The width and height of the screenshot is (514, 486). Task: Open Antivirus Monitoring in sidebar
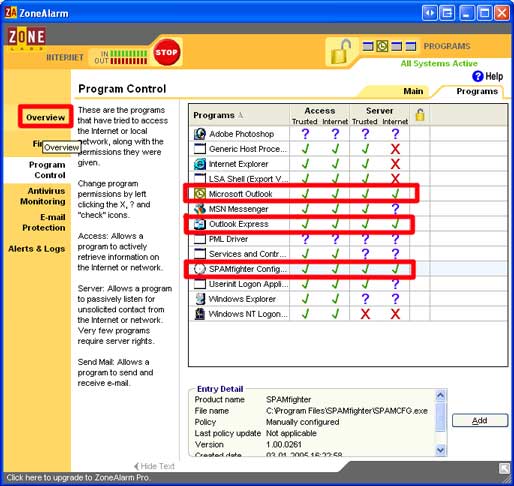tap(43, 196)
